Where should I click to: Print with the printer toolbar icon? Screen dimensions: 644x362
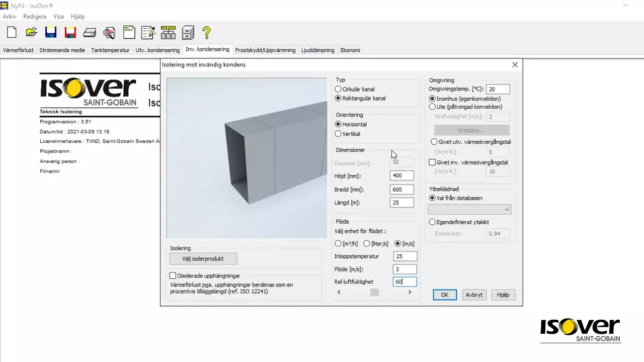(90, 33)
